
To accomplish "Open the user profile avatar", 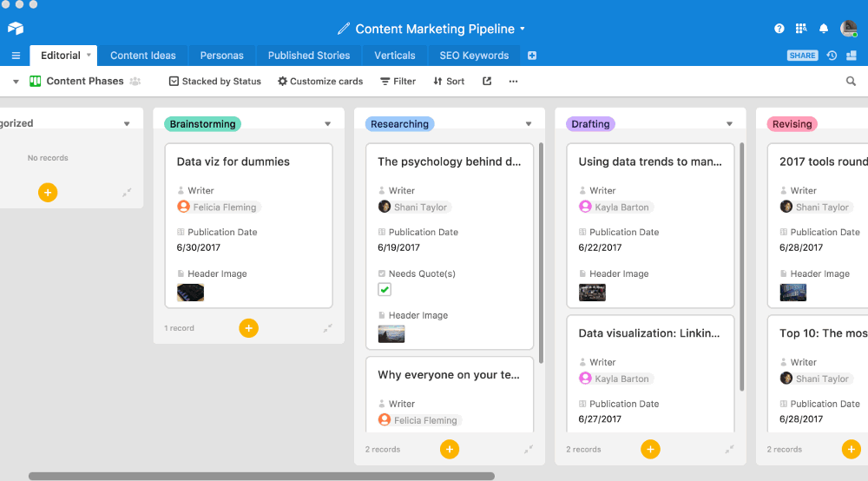I will coord(849,29).
